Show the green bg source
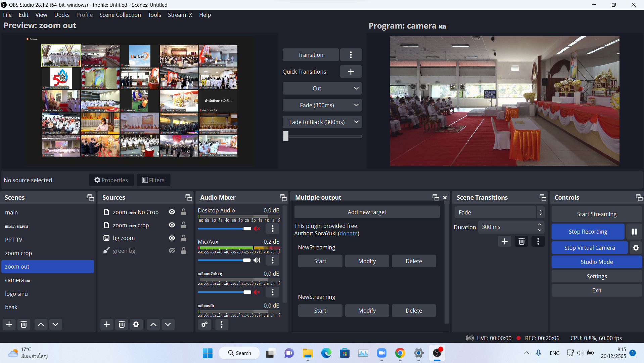This screenshot has height=363, width=644. [x=172, y=251]
